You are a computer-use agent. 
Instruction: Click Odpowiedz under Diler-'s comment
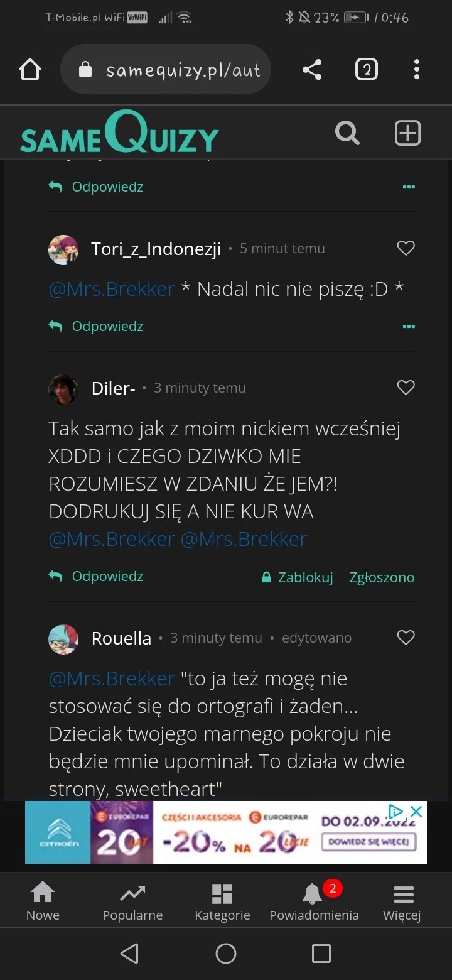click(x=97, y=577)
